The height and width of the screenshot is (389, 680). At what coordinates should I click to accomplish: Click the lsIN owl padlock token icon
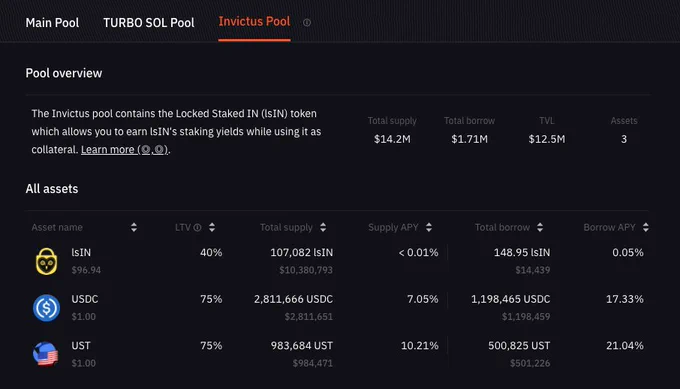point(46,262)
